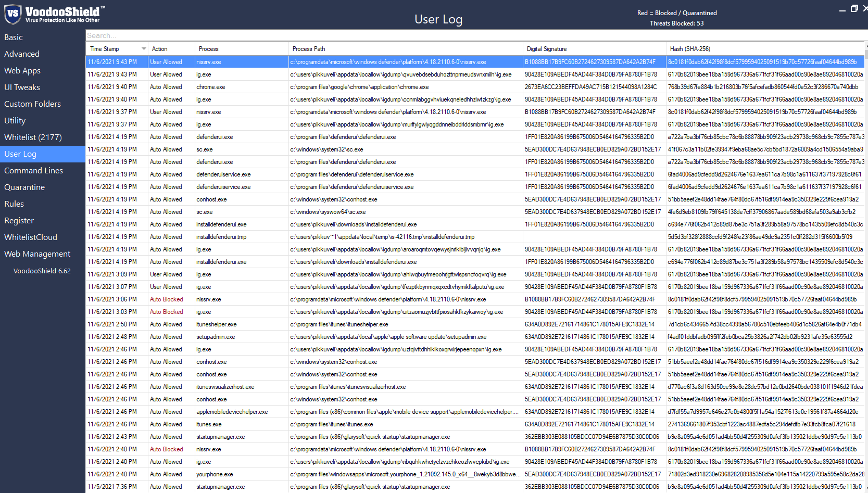Select yourphone.exe in the Process column
The image size is (868, 493).
(x=215, y=474)
